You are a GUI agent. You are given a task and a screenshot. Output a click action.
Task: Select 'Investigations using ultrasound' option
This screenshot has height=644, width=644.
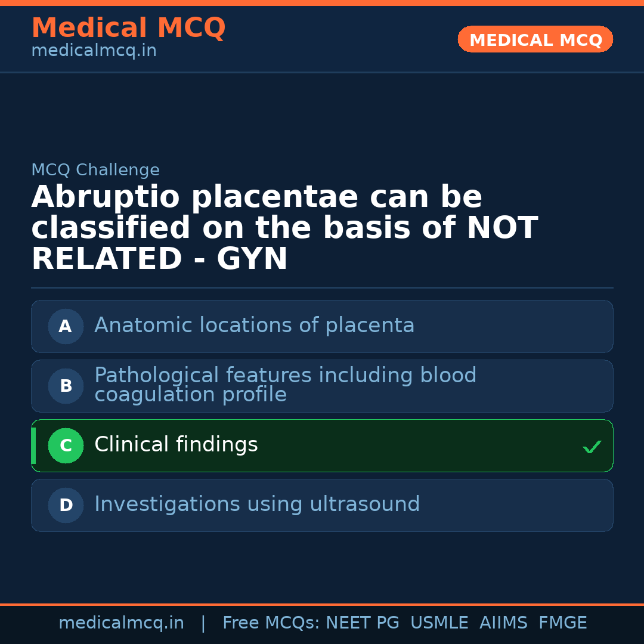(x=257, y=504)
